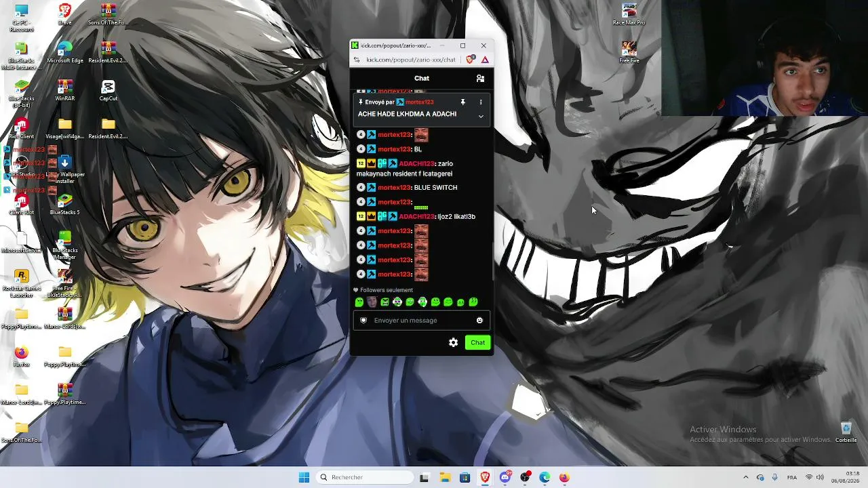Open Discord from the taskbar

505,477
